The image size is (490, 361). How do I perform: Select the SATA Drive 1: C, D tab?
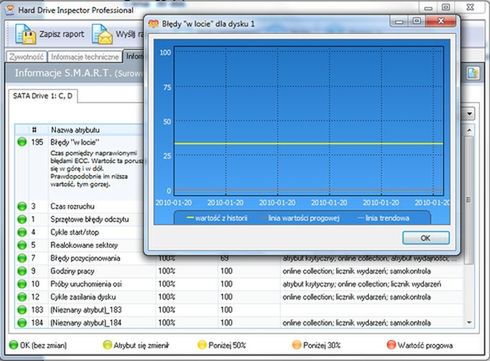43,96
